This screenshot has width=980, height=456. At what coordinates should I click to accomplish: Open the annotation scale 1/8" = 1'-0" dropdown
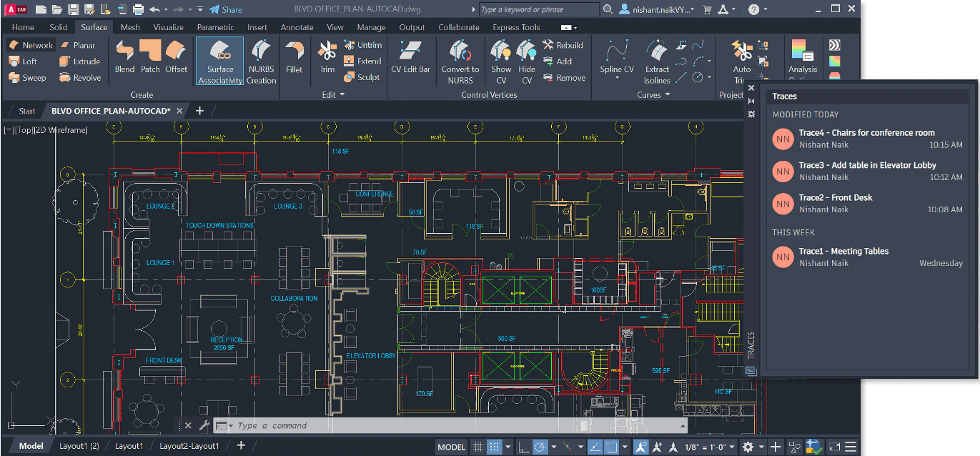click(x=708, y=447)
